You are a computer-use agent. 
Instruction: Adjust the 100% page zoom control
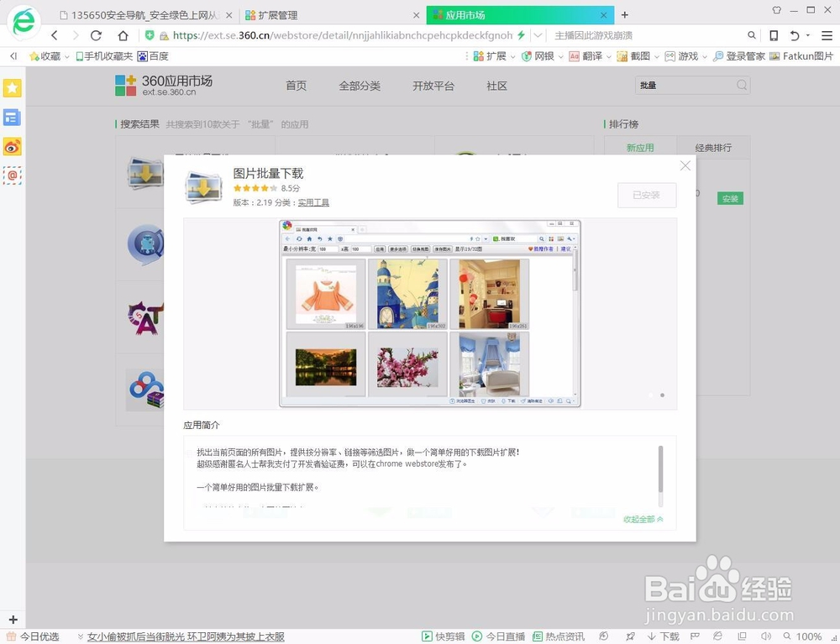coord(807,636)
